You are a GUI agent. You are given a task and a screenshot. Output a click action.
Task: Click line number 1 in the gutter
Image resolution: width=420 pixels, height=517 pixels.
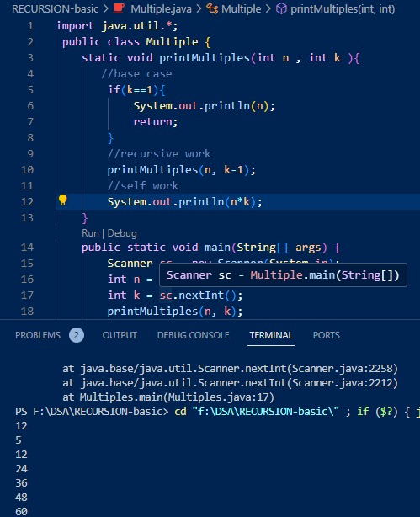click(x=30, y=26)
